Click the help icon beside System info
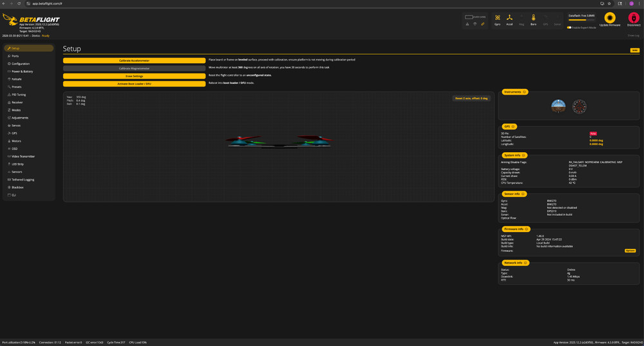This screenshot has height=346, width=644. click(x=525, y=155)
